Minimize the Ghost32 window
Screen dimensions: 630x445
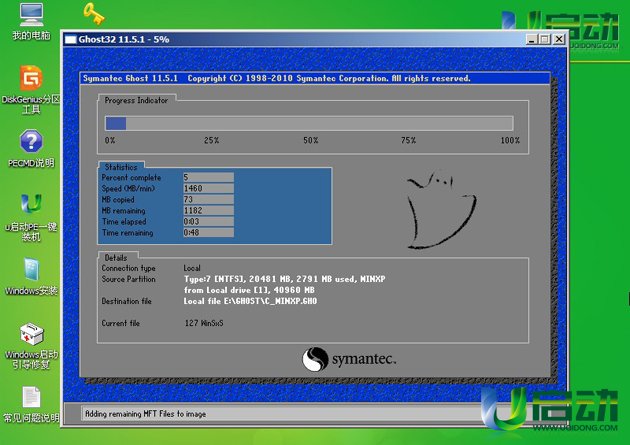coord(531,39)
